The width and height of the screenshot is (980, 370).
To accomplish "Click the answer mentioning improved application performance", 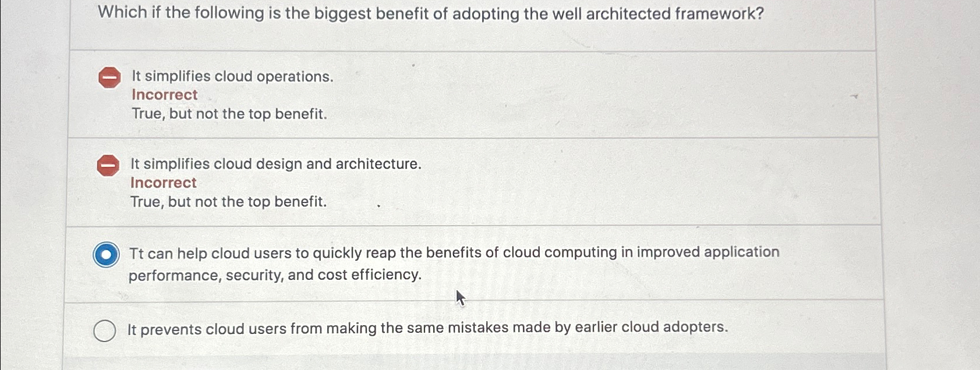I will (x=453, y=252).
